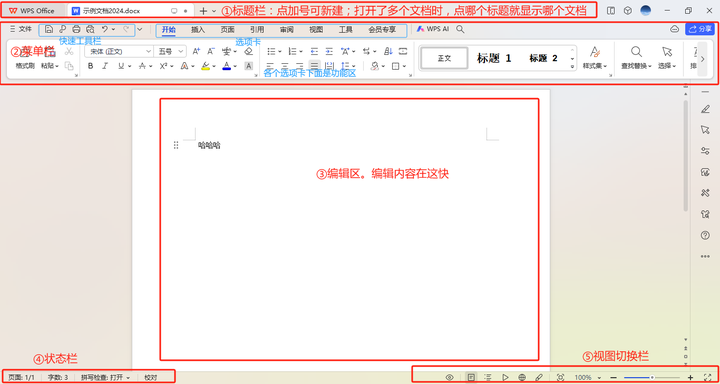
Task: Apply blue font color
Action: (x=226, y=66)
